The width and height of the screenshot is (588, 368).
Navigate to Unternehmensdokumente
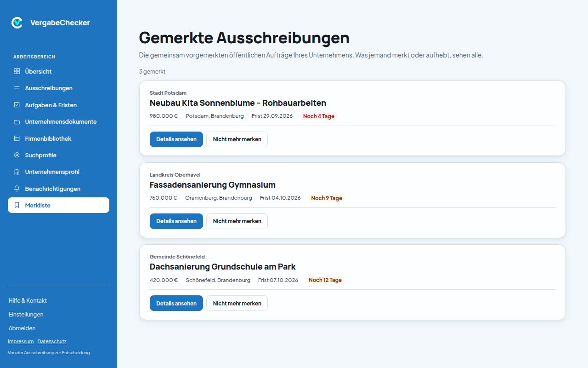click(58, 122)
